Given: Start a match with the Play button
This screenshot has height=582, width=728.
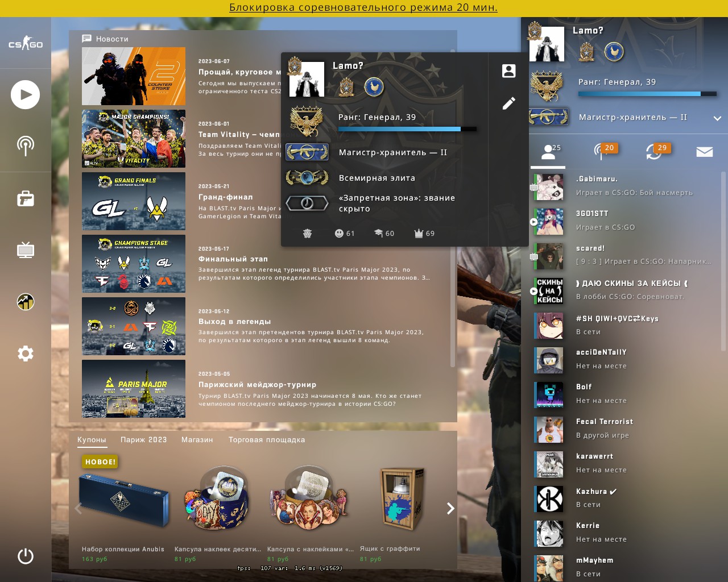Looking at the screenshot, I should pos(25,94).
